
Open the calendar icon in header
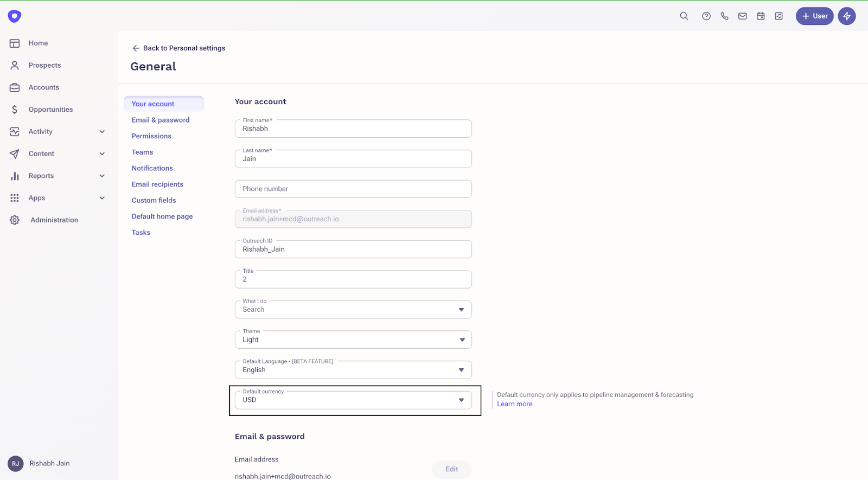761,16
